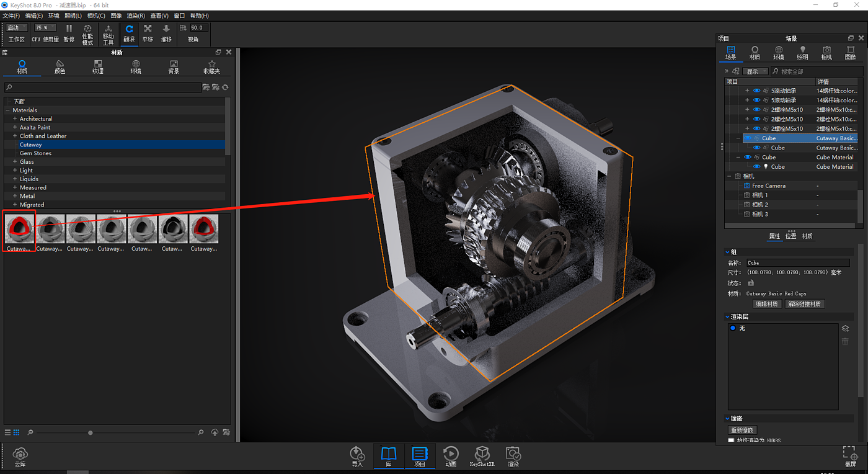Enable the NURBS rendering checkbox
868x474 pixels.
tap(732, 440)
